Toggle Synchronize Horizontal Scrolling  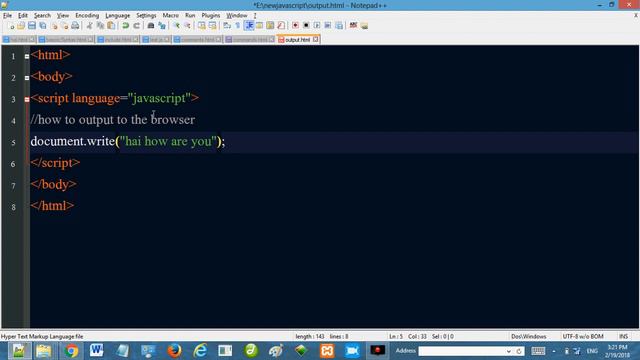[213, 26]
